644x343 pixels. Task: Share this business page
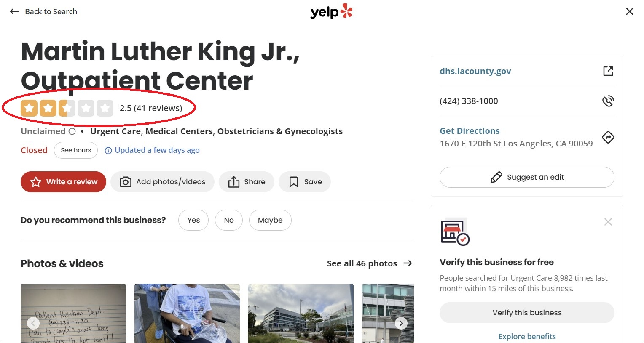pos(246,182)
